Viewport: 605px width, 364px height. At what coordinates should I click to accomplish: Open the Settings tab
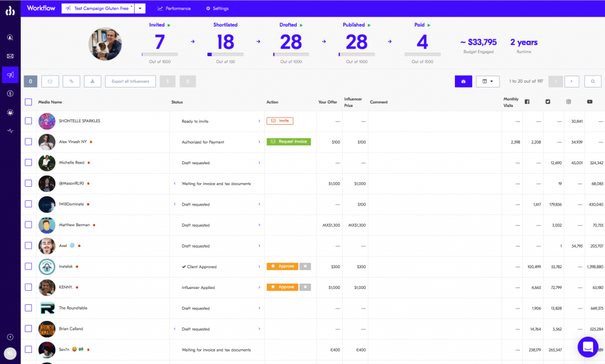(217, 8)
